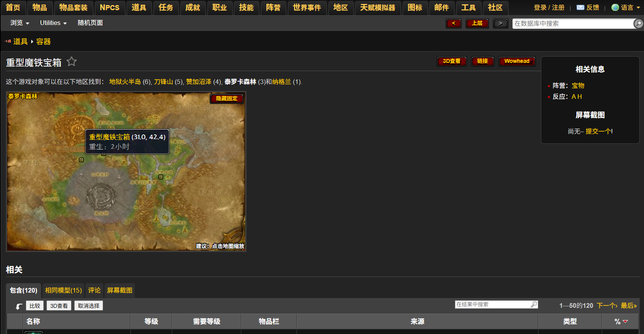The image size is (644, 334).
Task: Sort table by 等级 column
Action: (x=151, y=321)
